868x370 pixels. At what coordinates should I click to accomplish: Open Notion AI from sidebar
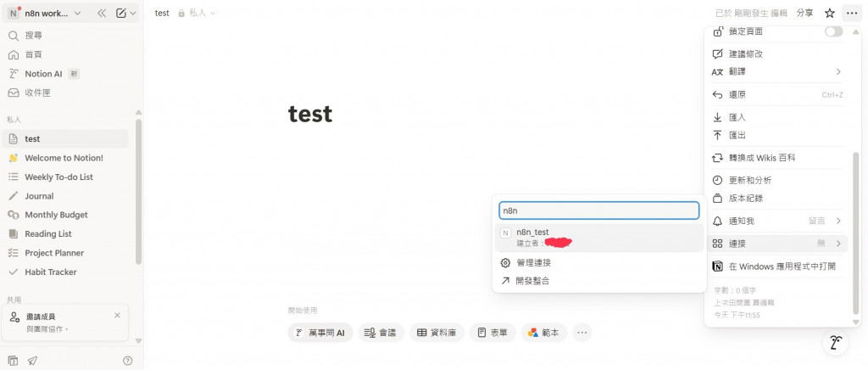pos(65,74)
